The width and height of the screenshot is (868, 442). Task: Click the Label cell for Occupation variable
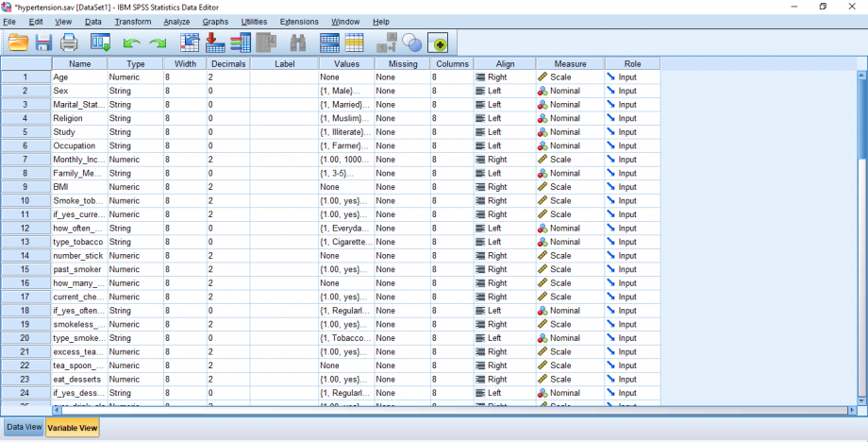click(x=284, y=145)
